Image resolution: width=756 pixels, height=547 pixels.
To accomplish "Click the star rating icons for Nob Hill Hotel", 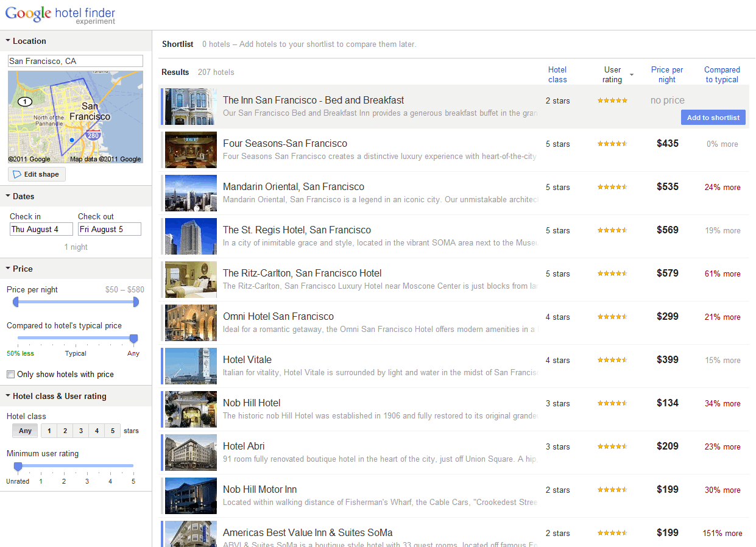I will click(x=612, y=403).
